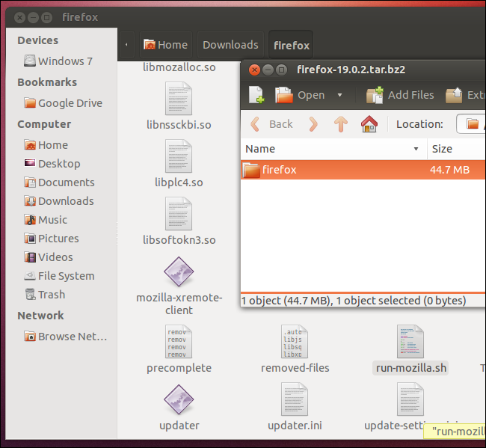
Task: Go Back in archive manager
Action: click(271, 124)
